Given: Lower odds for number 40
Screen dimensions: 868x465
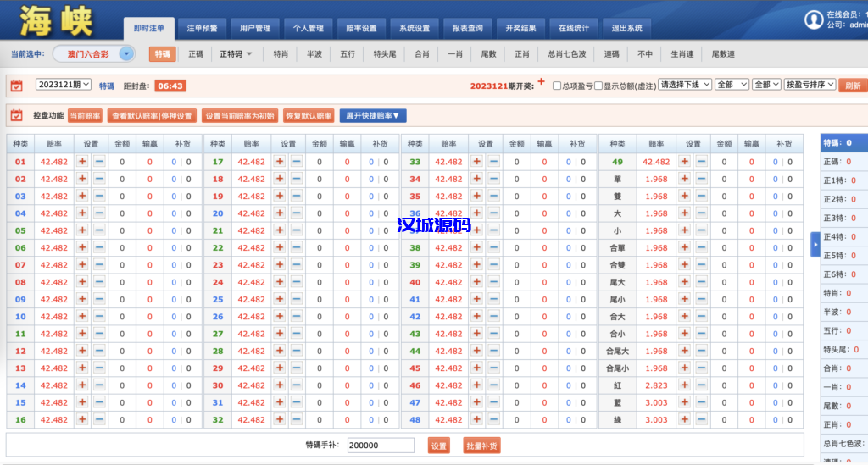Looking at the screenshot, I should coord(494,282).
